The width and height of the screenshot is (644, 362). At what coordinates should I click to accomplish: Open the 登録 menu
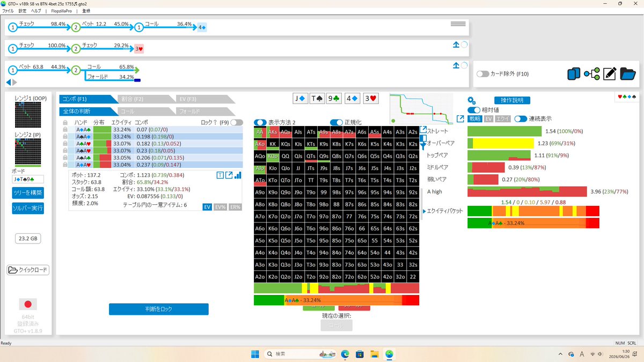[86, 11]
